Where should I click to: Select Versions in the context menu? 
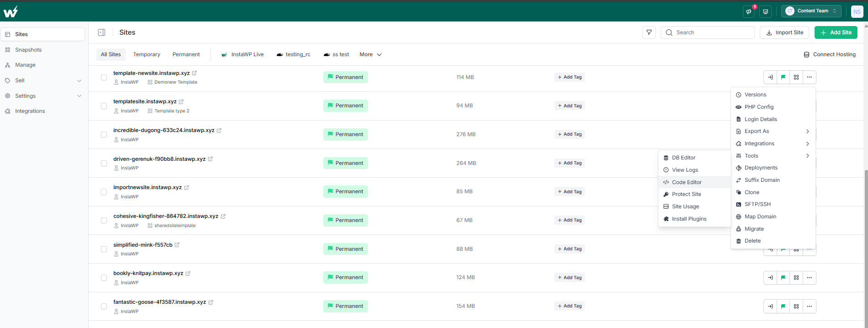[x=773, y=95]
